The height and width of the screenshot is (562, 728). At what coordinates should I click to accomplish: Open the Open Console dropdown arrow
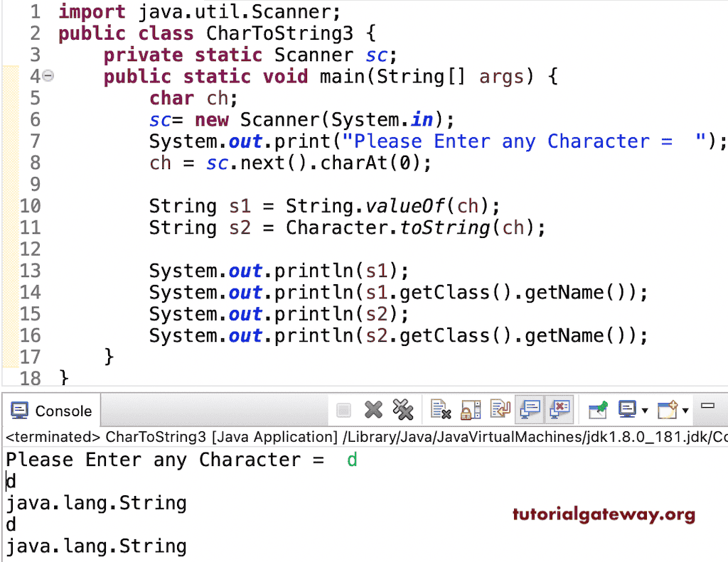[685, 412]
